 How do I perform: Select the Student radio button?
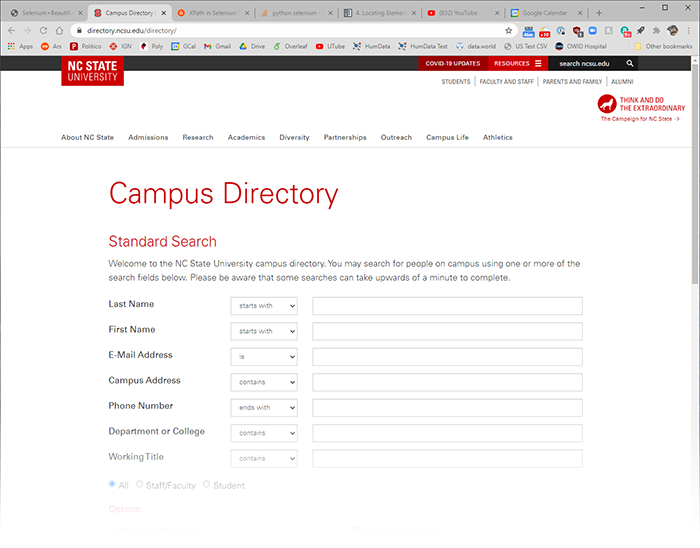pos(206,484)
